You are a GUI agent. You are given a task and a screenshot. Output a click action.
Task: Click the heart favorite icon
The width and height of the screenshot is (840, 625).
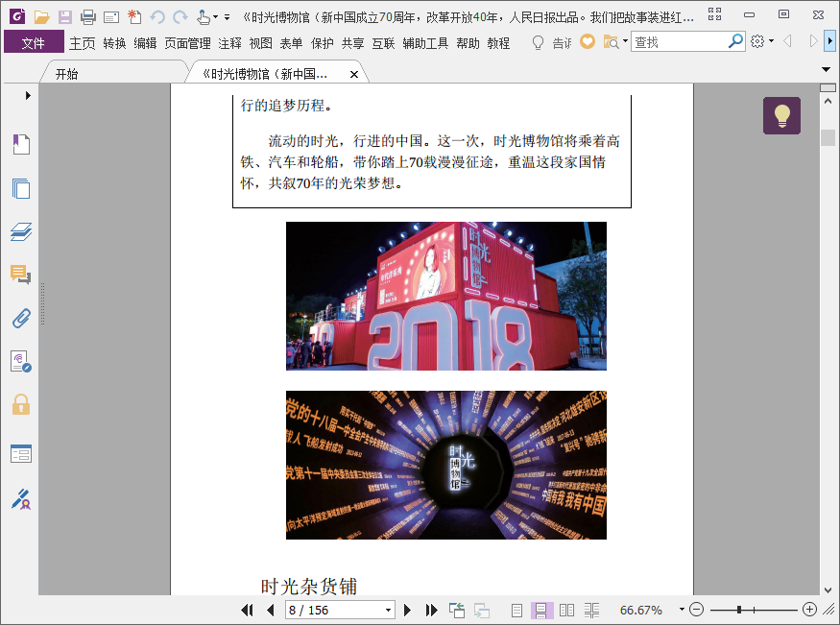[x=588, y=41]
